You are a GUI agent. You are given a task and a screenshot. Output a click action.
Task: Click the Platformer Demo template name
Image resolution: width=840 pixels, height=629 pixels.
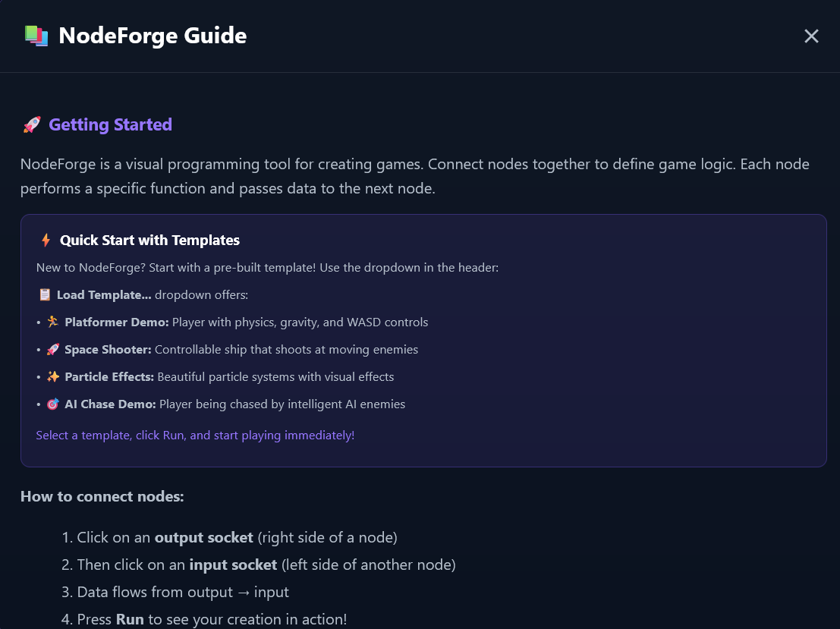(116, 322)
